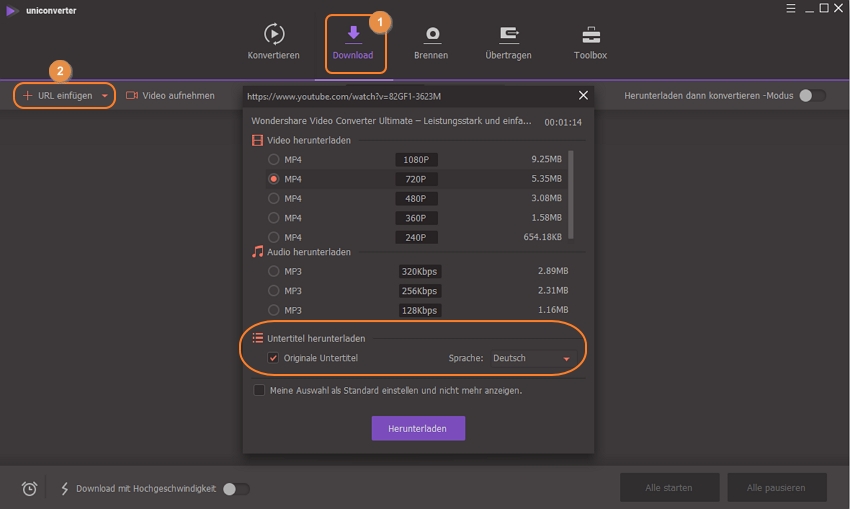Select MP3 256Kbps radio button

[274, 291]
